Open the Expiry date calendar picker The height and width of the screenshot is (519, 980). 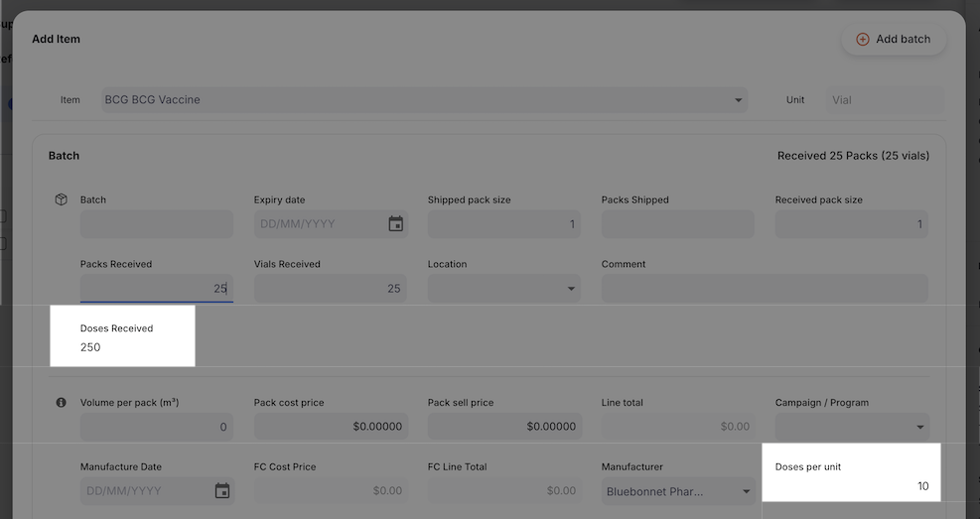click(395, 223)
